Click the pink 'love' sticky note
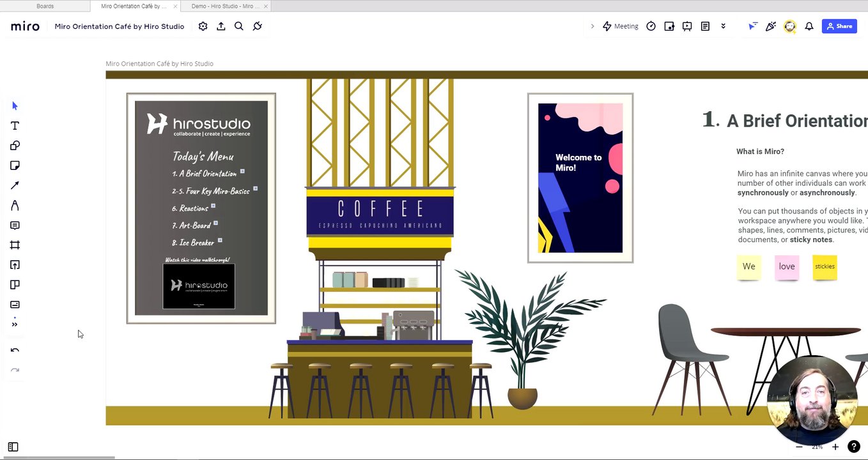The height and width of the screenshot is (460, 868). coord(787,267)
